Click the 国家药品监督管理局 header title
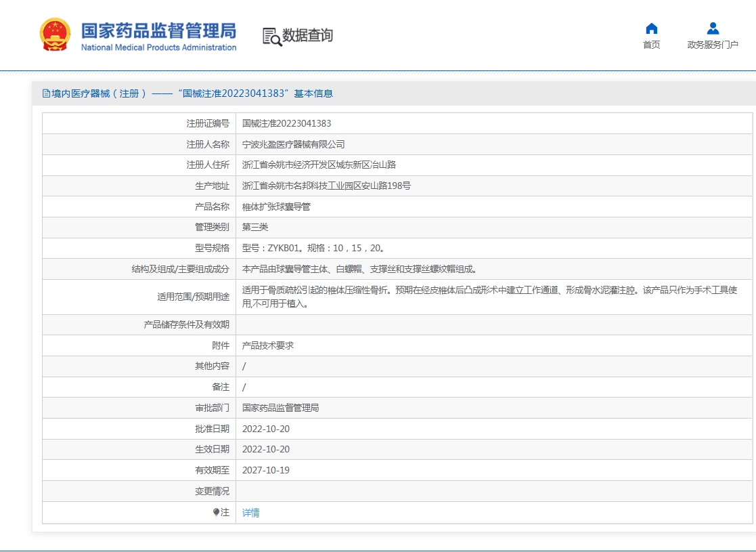Viewport: 756px width, 552px height. [x=158, y=30]
